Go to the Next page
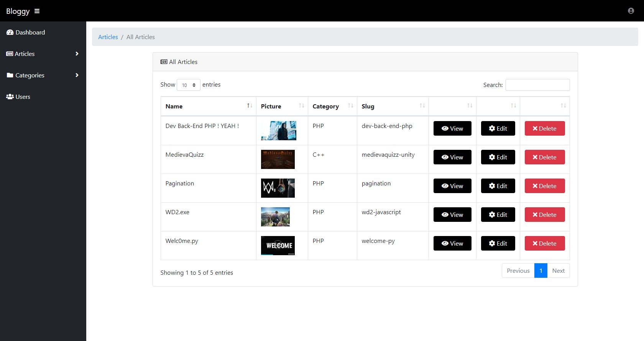Image resolution: width=644 pixels, height=341 pixels. click(559, 271)
